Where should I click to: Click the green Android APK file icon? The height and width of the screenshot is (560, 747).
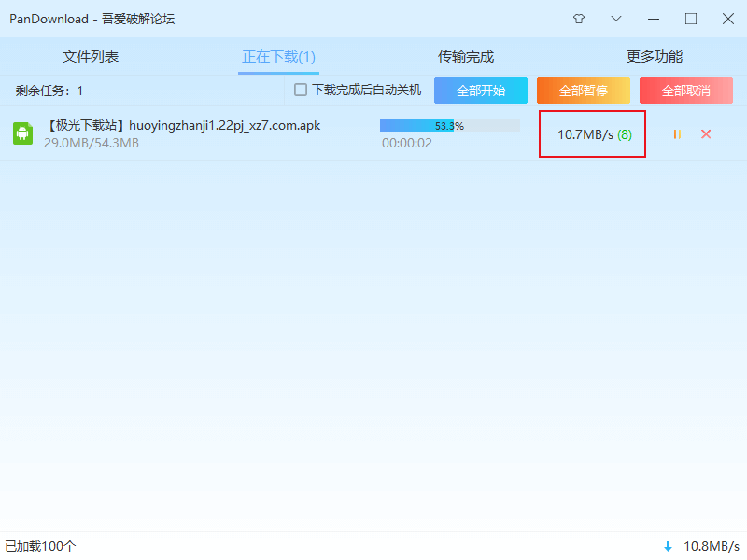[x=21, y=133]
